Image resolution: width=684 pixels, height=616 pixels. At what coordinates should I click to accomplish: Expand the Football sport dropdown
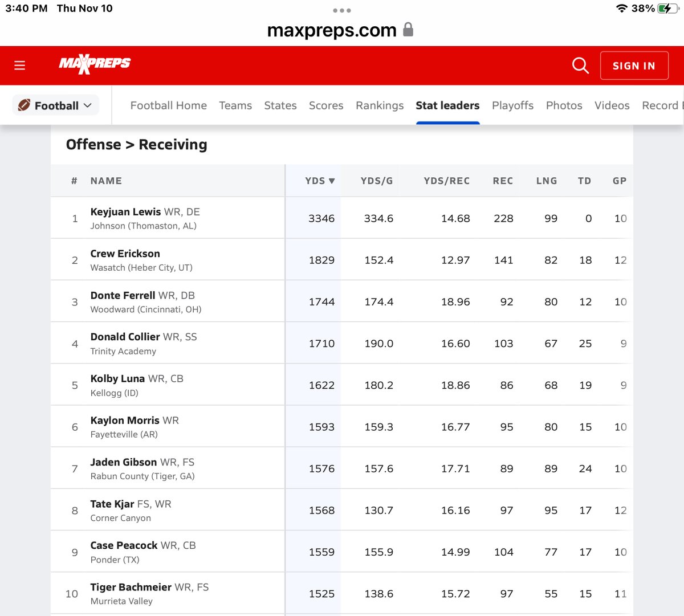pyautogui.click(x=56, y=105)
